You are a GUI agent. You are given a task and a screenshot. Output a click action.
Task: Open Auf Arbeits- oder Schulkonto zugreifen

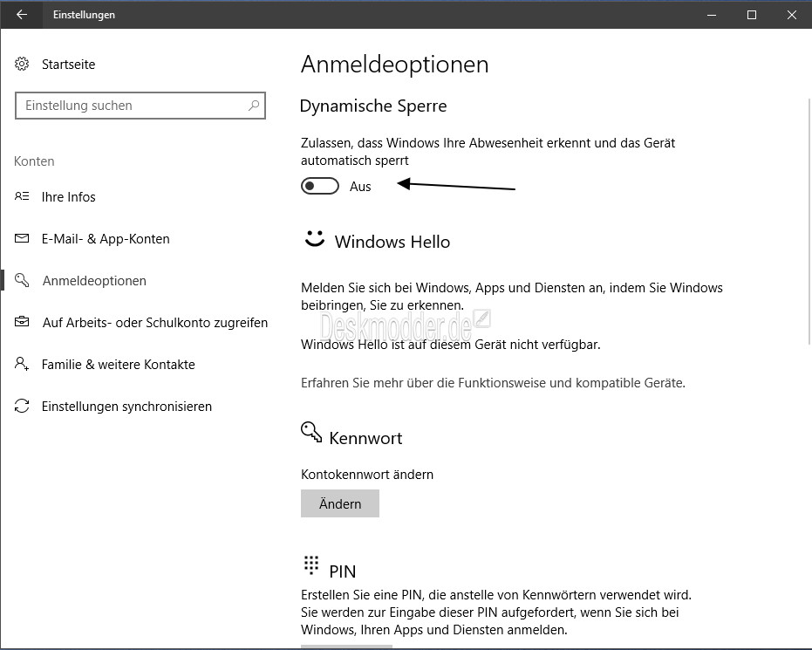[x=155, y=323]
